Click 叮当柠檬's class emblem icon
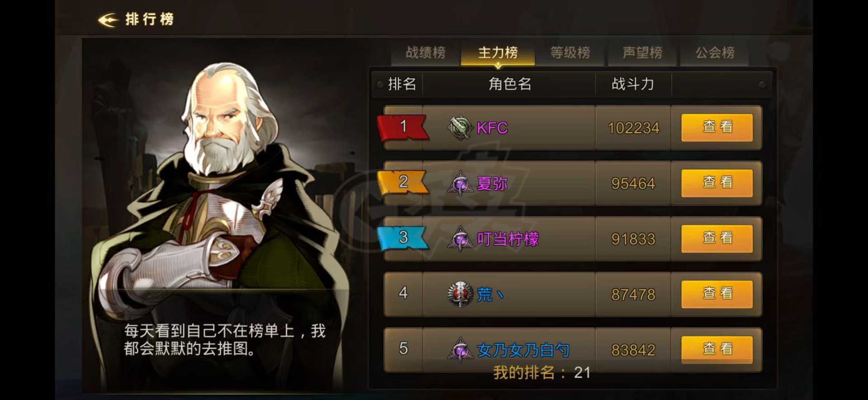Image resolution: width=868 pixels, height=400 pixels. 460,239
